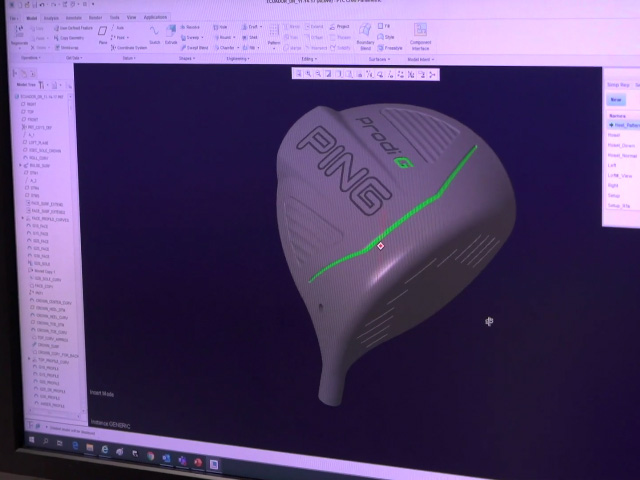Select the RIGHT datum plane in model tree
This screenshot has width=640, height=480.
point(29,104)
